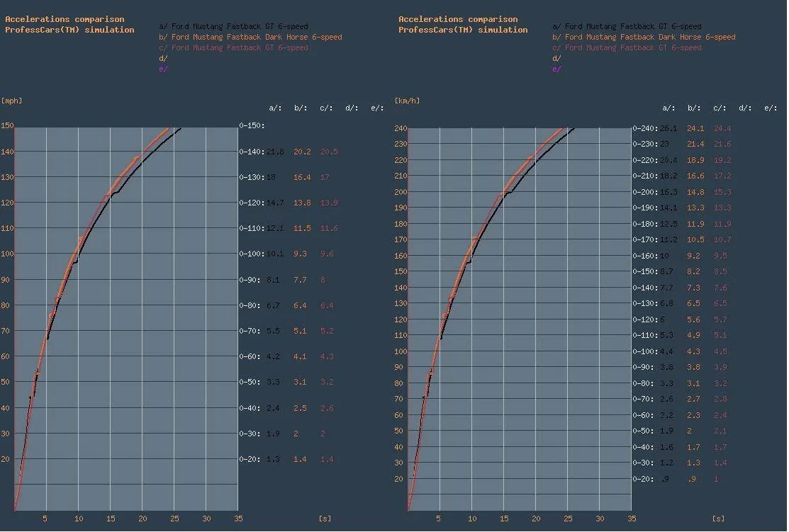Click the [km/h] axis unit label

pos(407,101)
